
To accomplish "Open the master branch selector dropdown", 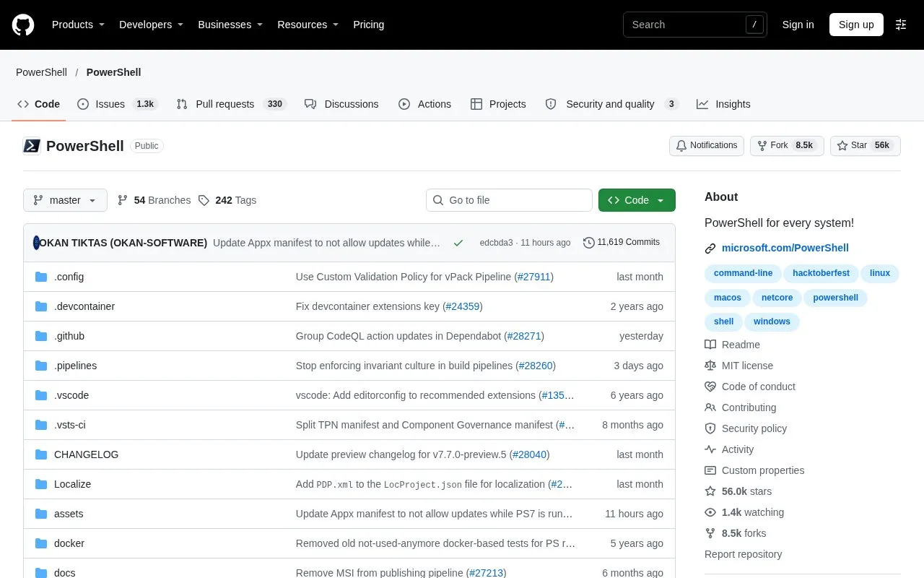I will point(65,200).
